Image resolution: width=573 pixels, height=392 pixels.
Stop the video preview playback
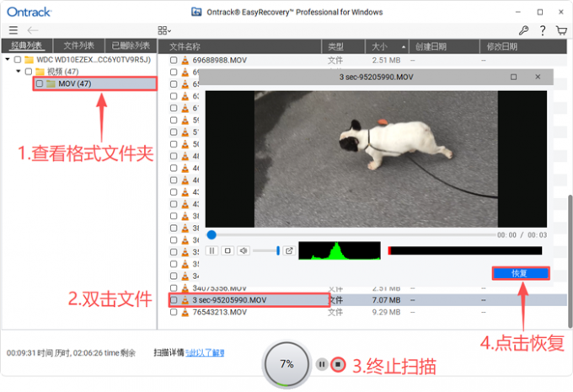228,250
